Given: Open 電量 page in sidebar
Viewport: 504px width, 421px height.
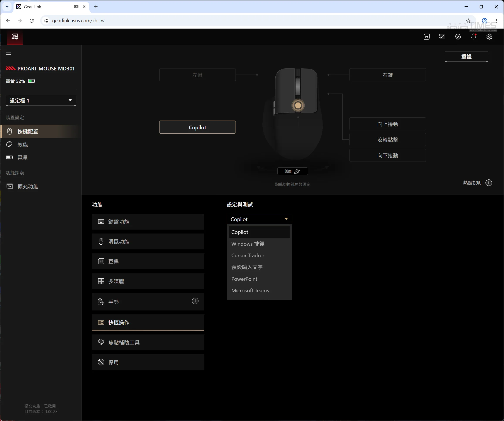Looking at the screenshot, I should [x=41, y=158].
